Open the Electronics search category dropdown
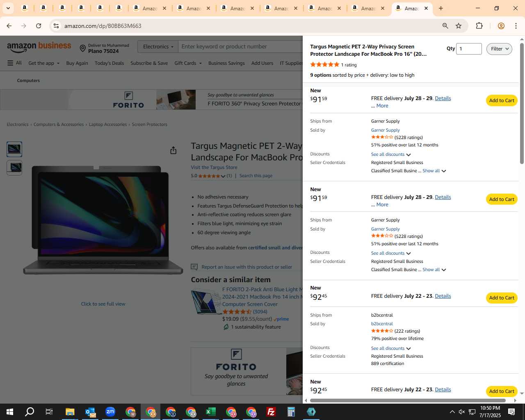The height and width of the screenshot is (420, 525). (x=158, y=47)
